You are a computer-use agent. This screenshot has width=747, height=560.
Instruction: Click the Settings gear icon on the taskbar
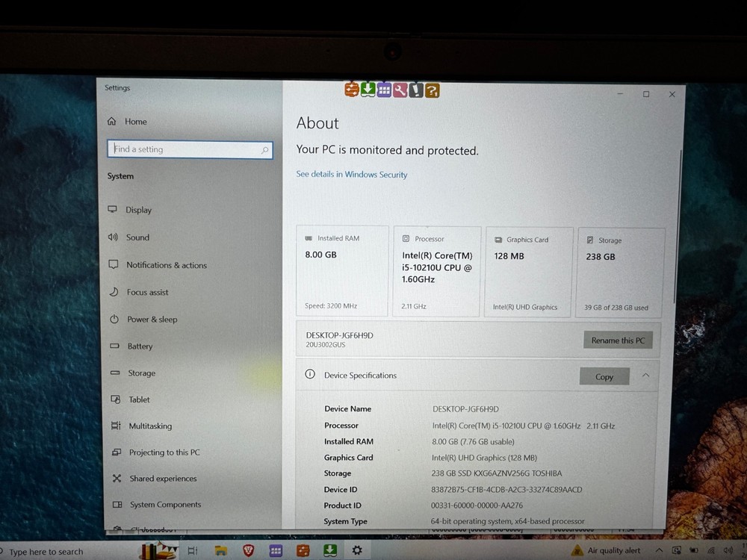pos(357,550)
